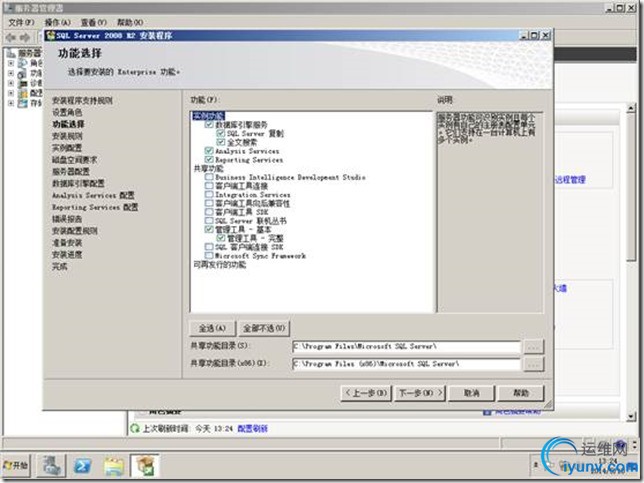The image size is (644, 483).
Task: Uncheck 管理工具 - 基本 feature
Action: coord(209,229)
